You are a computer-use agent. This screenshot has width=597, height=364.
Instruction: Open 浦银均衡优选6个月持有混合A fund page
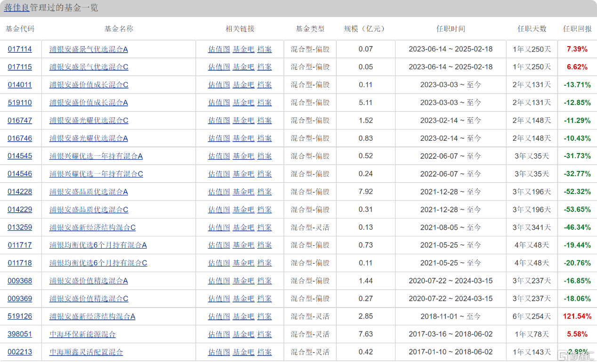click(x=98, y=245)
